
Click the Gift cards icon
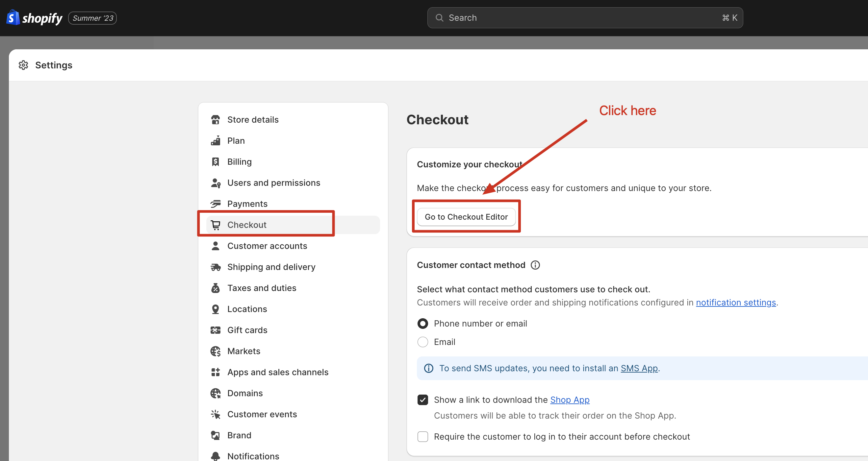(x=215, y=330)
